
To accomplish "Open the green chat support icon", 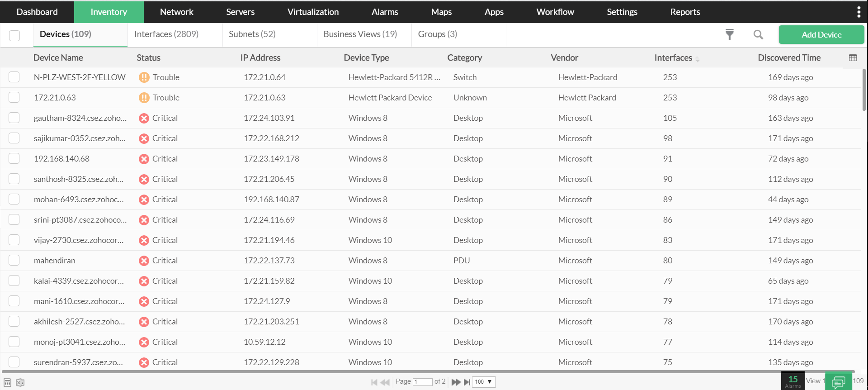I will click(x=838, y=382).
